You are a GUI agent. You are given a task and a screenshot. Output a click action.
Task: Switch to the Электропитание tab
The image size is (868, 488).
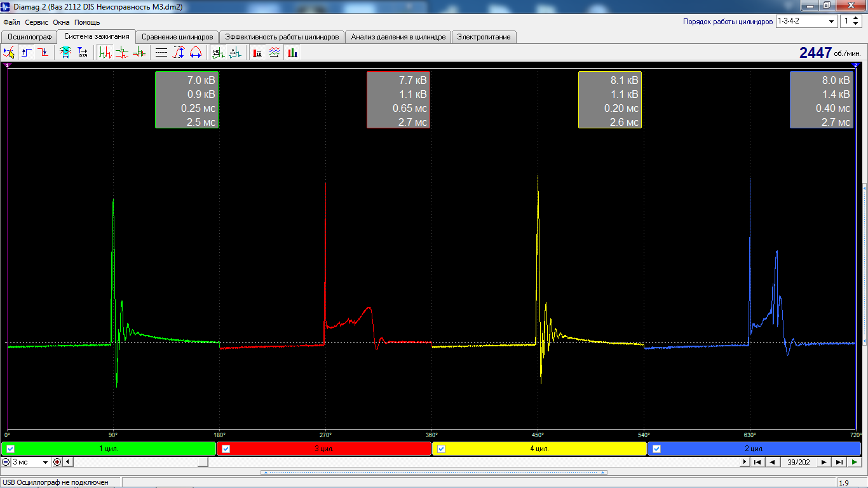coord(484,37)
